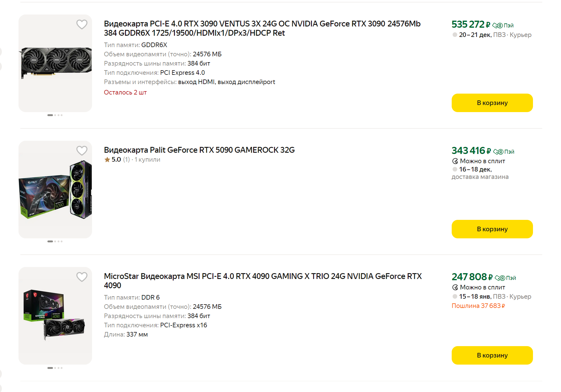
Task: Click the Pay badge icon beside 343 416 ₽
Action: [498, 152]
